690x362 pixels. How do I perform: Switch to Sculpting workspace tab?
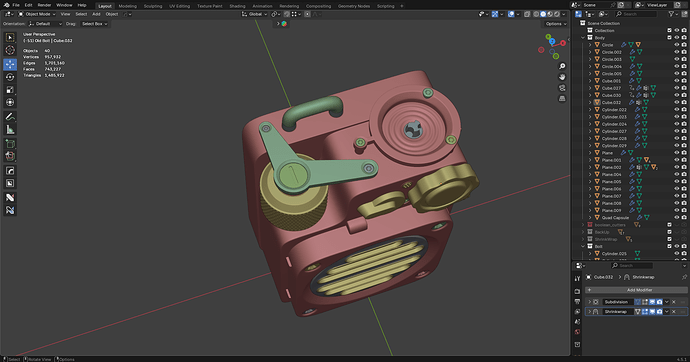pyautogui.click(x=153, y=6)
